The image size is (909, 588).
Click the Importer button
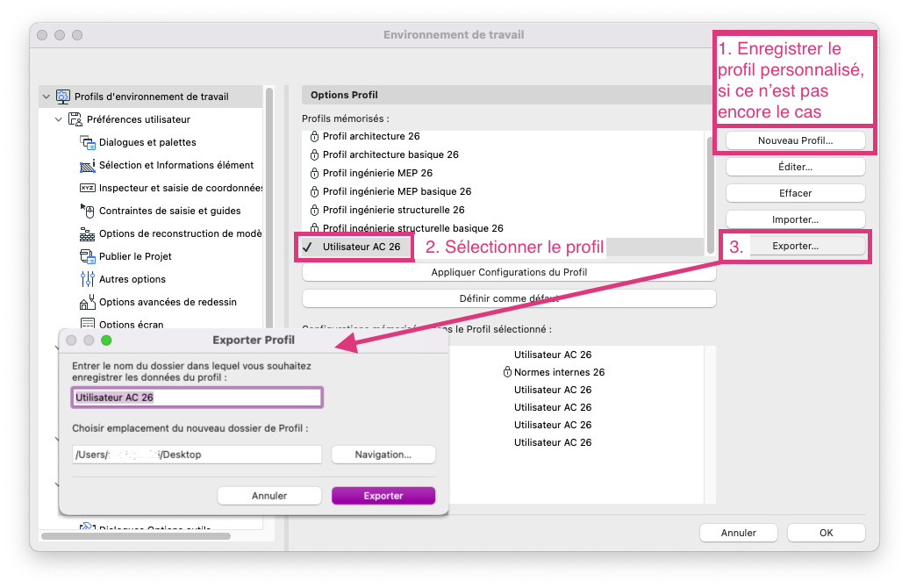coord(795,219)
